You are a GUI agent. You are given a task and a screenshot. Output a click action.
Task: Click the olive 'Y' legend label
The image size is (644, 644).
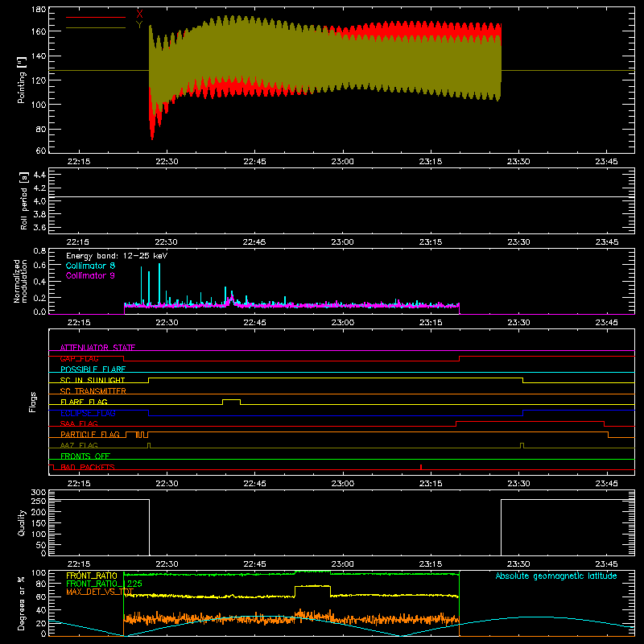pyautogui.click(x=139, y=25)
